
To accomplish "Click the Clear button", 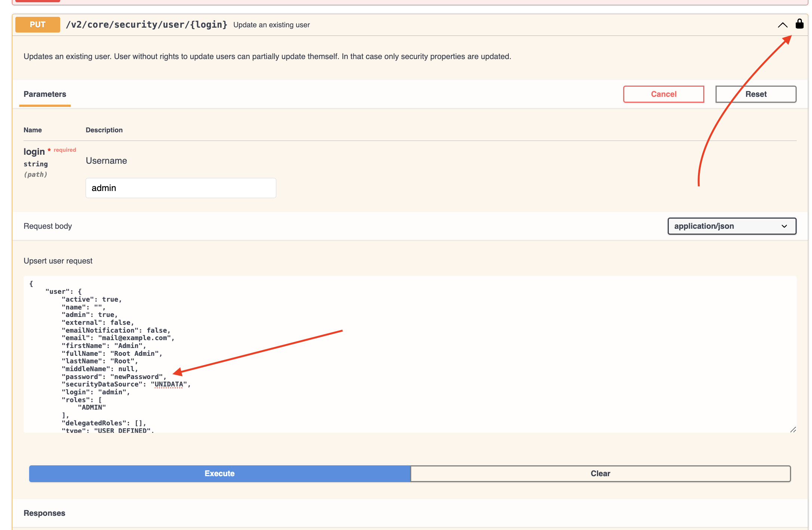I will [x=600, y=474].
